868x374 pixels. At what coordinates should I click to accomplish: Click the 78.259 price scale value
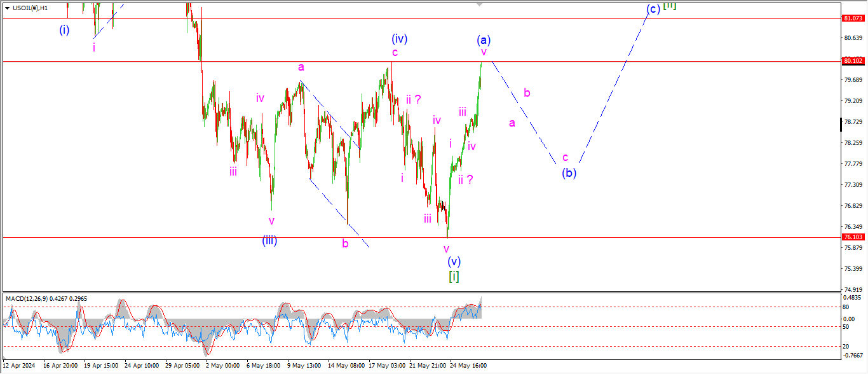point(852,142)
